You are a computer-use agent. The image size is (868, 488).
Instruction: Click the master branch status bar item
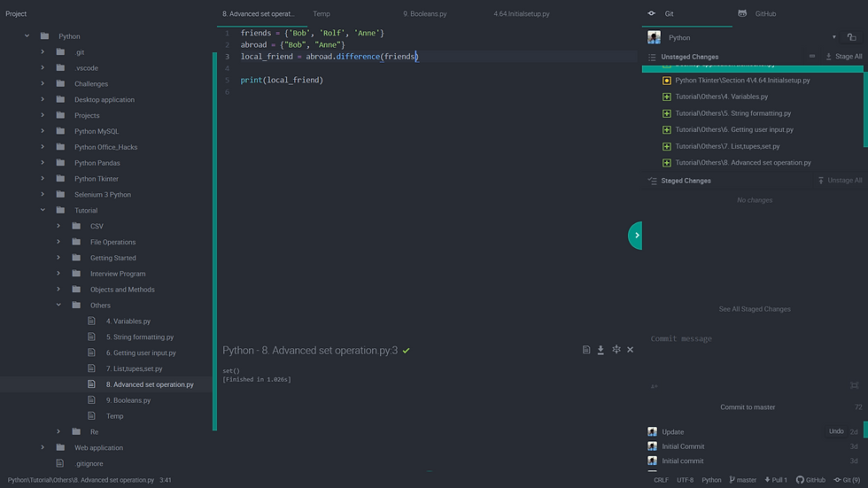742,480
